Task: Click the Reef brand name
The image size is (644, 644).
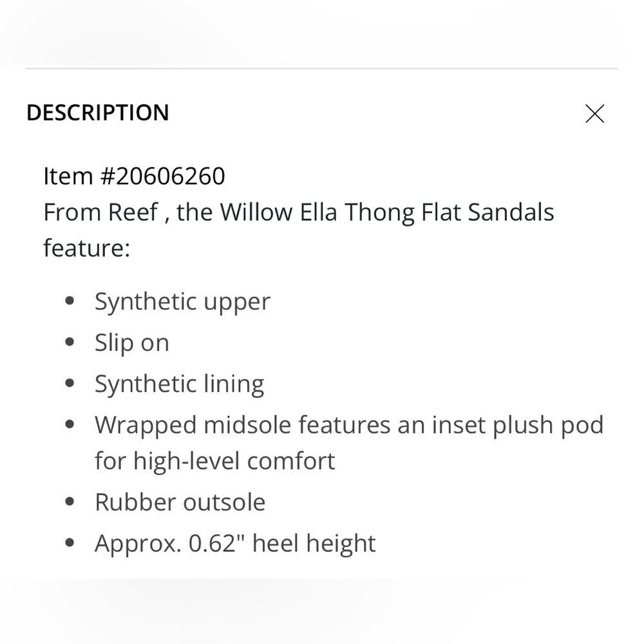Action: (135, 212)
